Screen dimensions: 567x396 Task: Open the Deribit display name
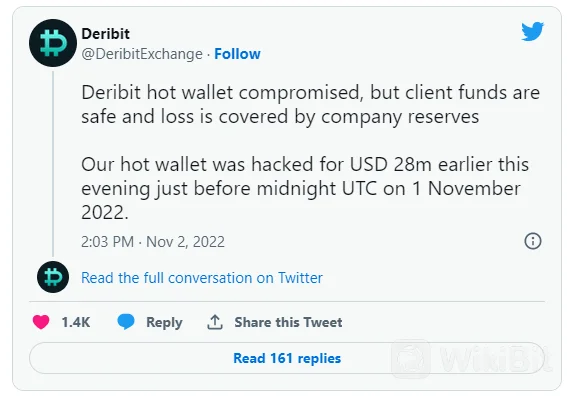pyautogui.click(x=106, y=34)
